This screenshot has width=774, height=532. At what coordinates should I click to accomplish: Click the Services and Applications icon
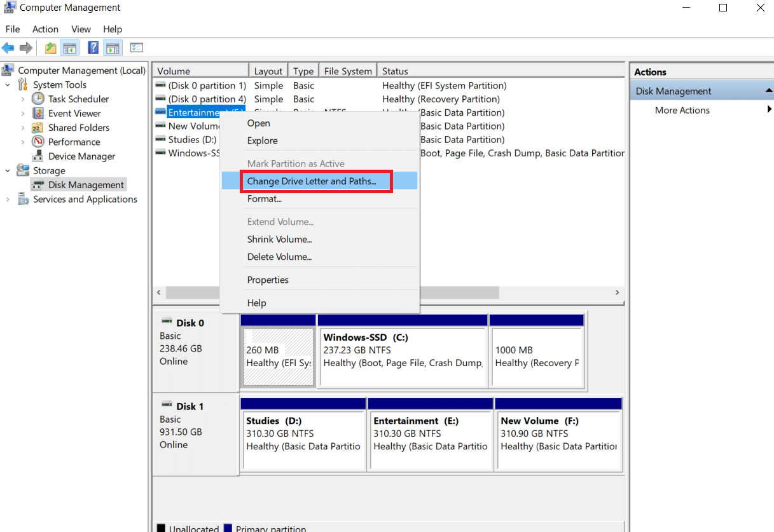coord(24,199)
